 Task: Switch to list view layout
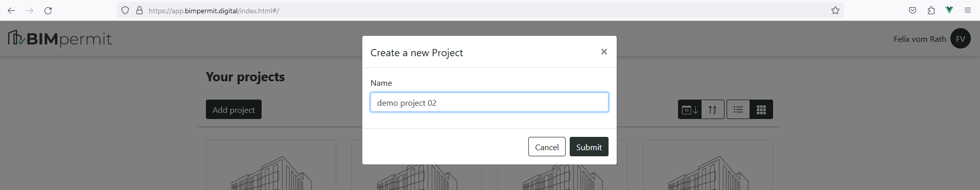pos(738,109)
